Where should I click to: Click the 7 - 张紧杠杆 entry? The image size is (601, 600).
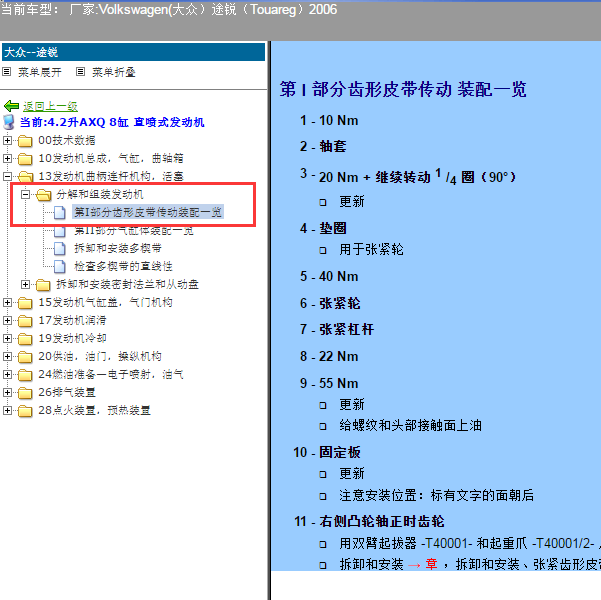click(x=337, y=329)
